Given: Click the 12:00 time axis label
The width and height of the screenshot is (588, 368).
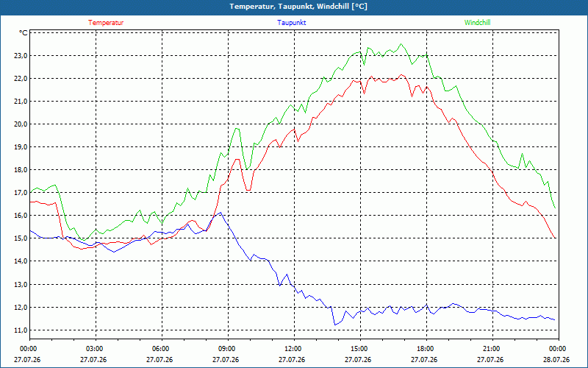Looking at the screenshot, I should click(292, 349).
